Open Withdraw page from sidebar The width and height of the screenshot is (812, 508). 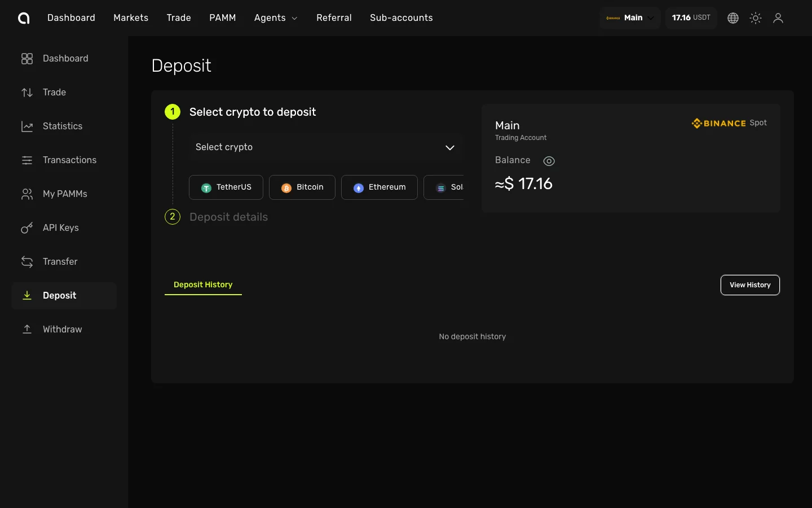coord(62,329)
